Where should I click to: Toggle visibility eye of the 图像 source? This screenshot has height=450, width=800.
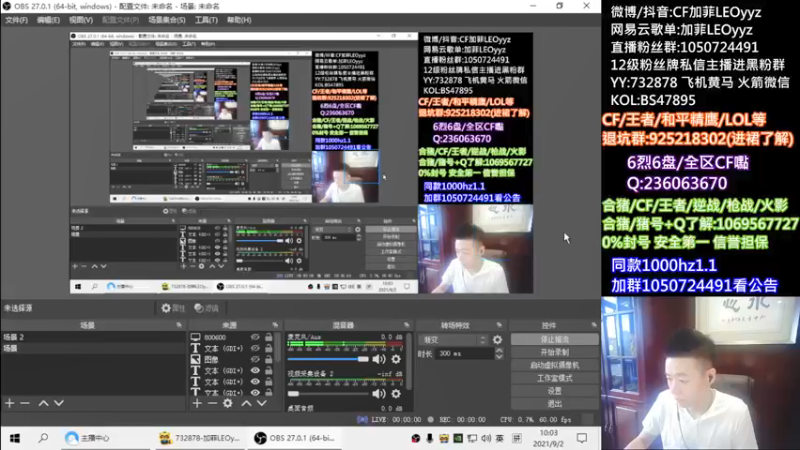[x=255, y=359]
